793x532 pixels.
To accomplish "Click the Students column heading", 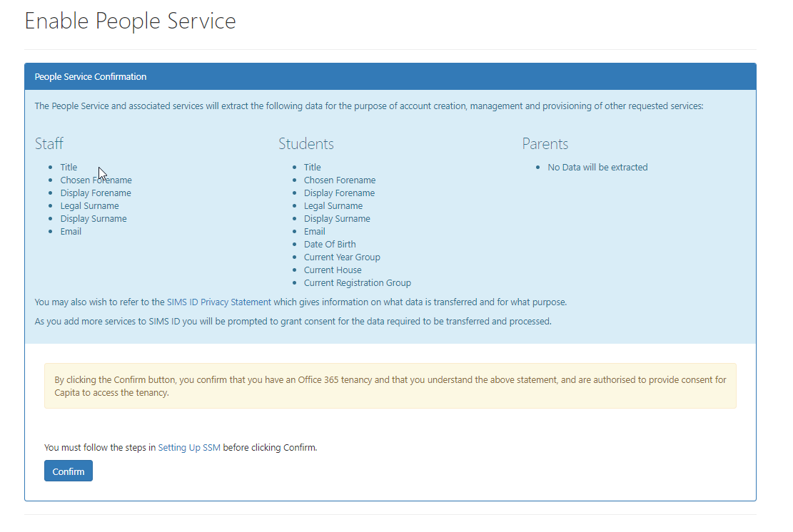I will coord(306,144).
